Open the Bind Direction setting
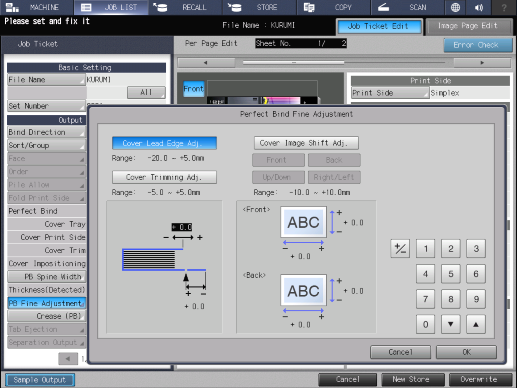The image size is (517, 388). [46, 132]
